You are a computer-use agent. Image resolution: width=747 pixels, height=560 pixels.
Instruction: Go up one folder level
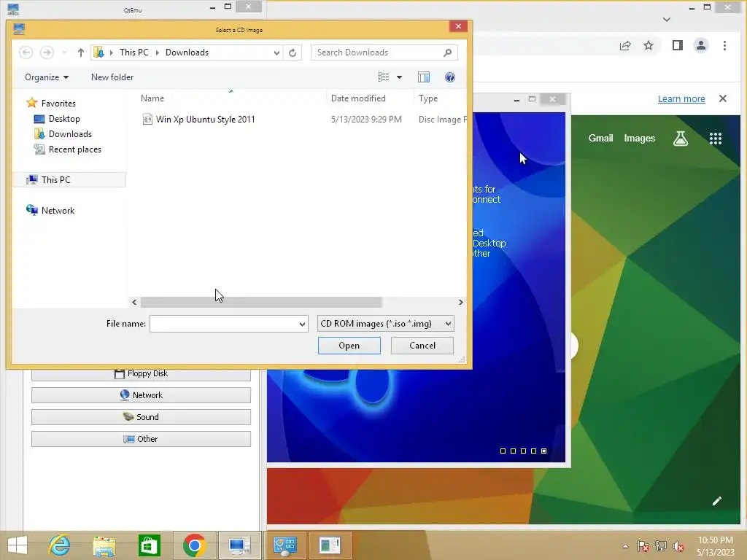click(x=80, y=52)
